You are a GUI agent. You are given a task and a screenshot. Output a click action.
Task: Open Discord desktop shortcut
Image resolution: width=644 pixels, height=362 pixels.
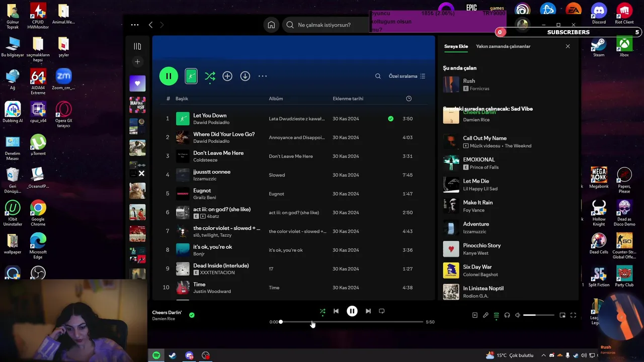[x=599, y=13]
